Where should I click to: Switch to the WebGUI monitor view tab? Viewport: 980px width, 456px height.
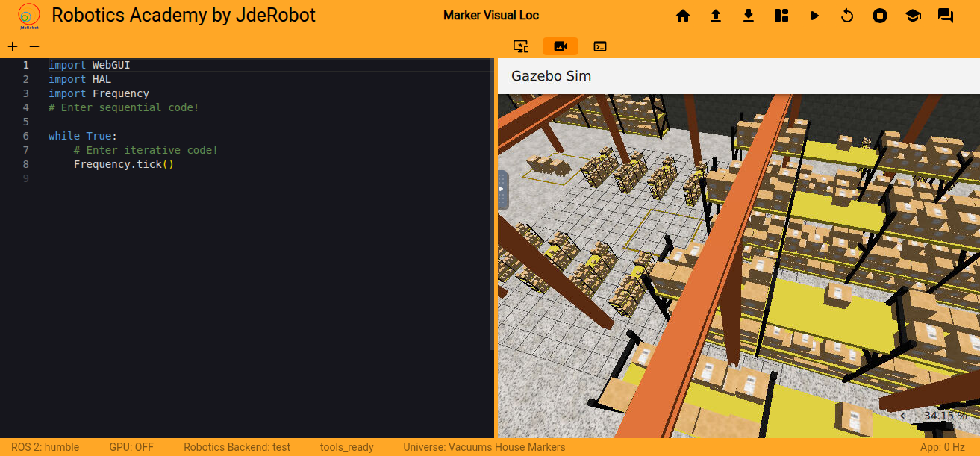point(521,46)
